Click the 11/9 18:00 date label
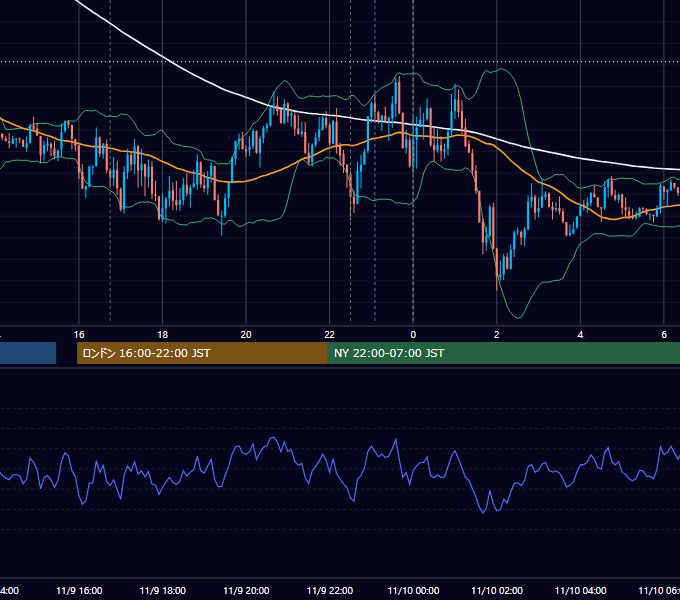The image size is (680, 600). pos(163,590)
